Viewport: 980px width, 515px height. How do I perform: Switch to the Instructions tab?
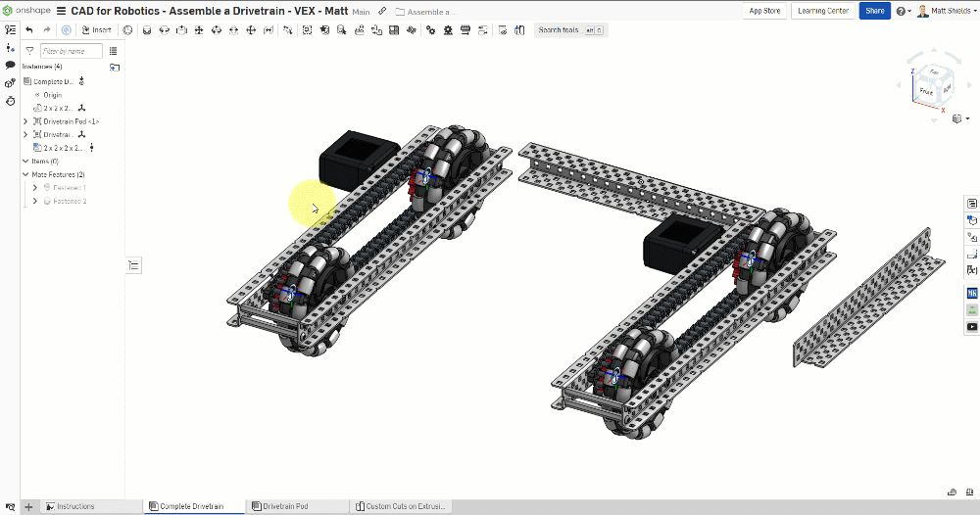coord(74,506)
